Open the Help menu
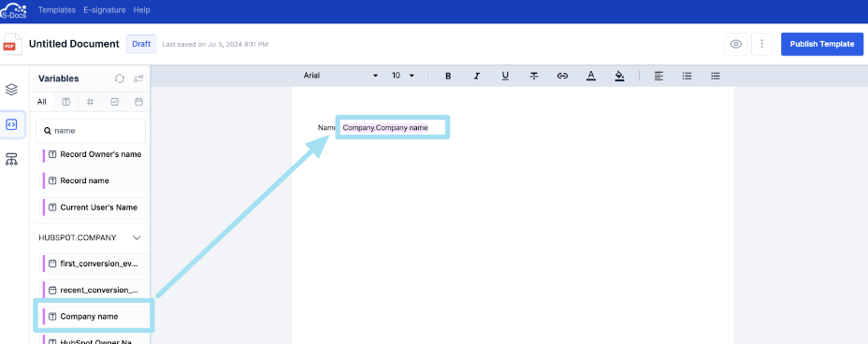 [142, 10]
